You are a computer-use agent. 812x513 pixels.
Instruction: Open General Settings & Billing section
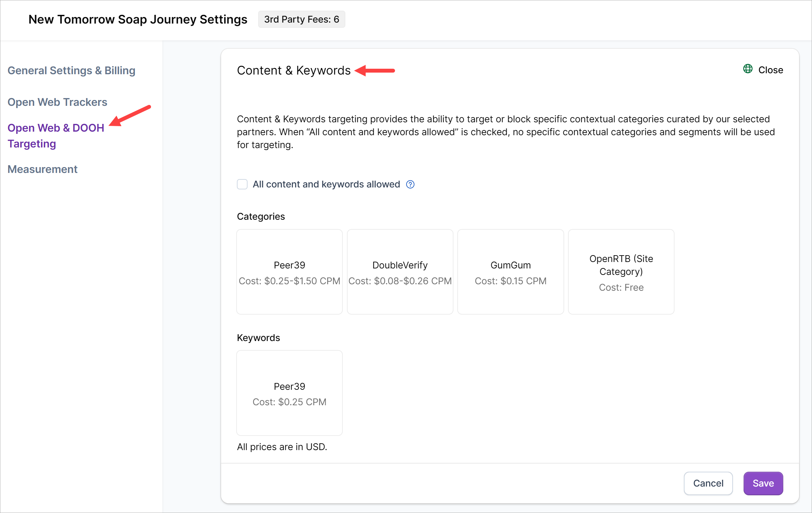click(x=72, y=70)
